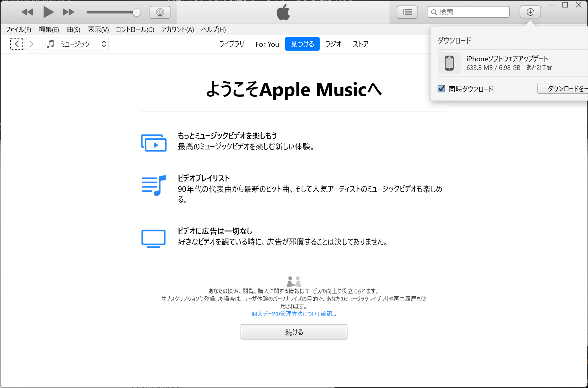Click the rewind previous track button
This screenshot has height=388, width=588.
pyautogui.click(x=27, y=12)
